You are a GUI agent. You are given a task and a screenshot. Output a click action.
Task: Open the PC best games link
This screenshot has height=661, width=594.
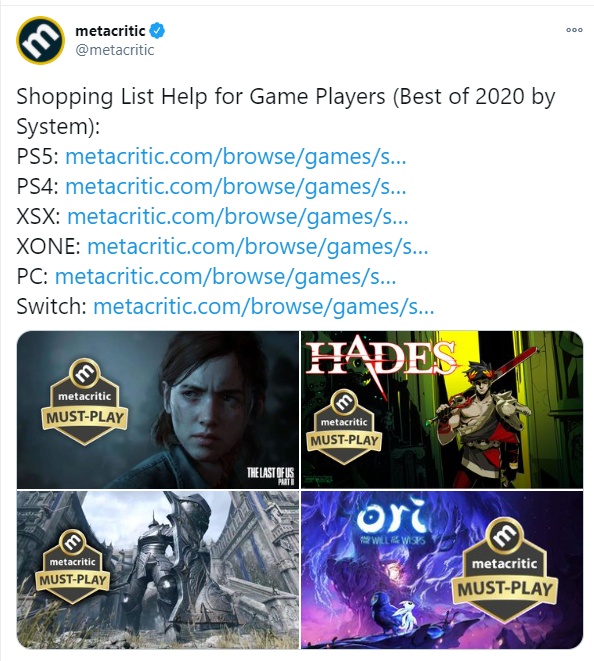(x=226, y=276)
